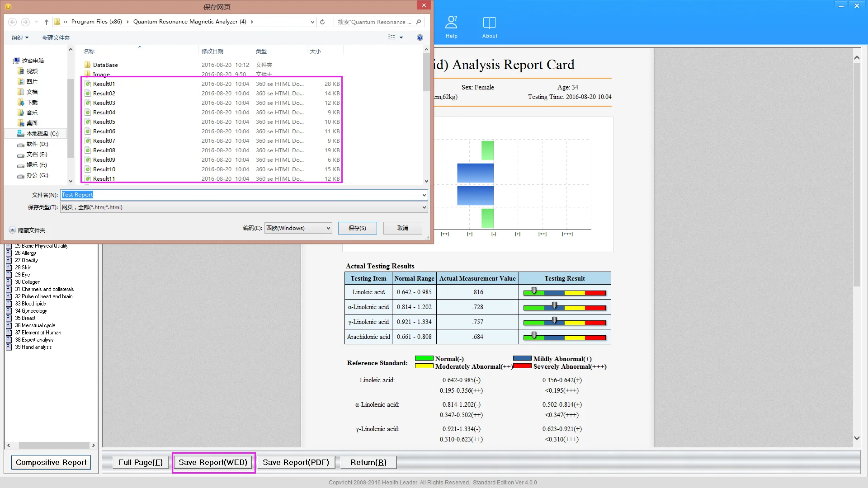The image size is (868, 488).
Task: Expand the file name combo box dropdown
Action: (424, 195)
